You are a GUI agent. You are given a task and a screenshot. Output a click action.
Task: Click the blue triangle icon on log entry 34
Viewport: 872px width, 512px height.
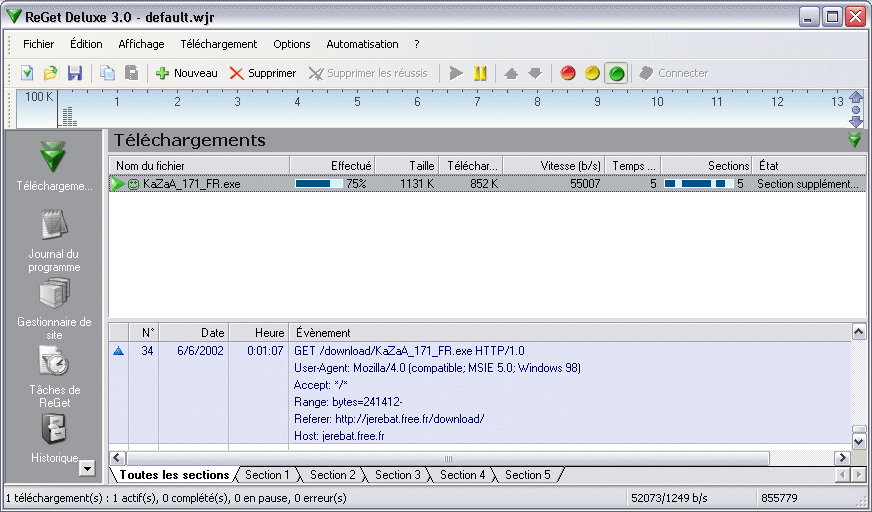point(118,351)
